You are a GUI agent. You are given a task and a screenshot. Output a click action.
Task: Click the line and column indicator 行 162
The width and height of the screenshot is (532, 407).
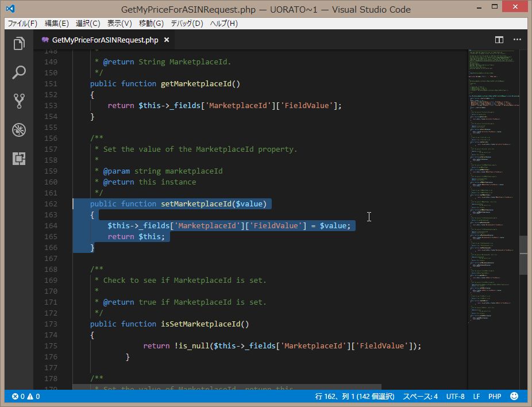[x=354, y=396]
